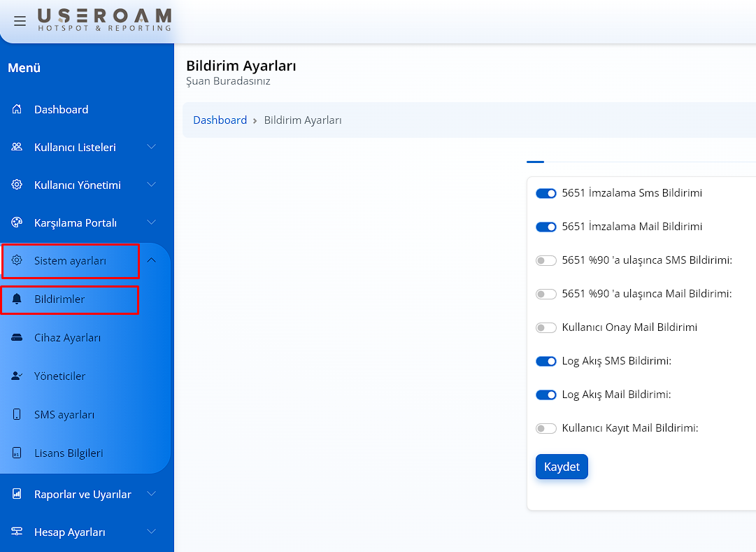Click the Kullanıcı Listeleri users icon
This screenshot has width=756, height=552.
[17, 147]
